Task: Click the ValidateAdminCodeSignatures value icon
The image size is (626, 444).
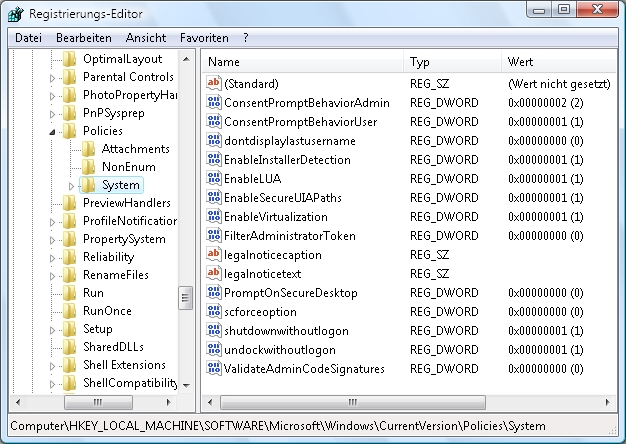Action: pos(214,369)
